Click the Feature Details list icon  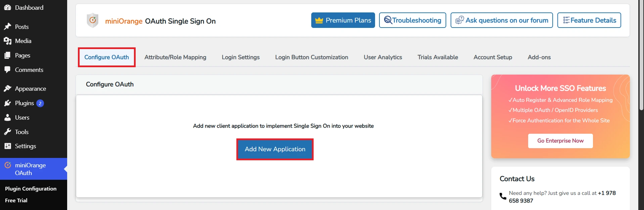[x=566, y=20]
